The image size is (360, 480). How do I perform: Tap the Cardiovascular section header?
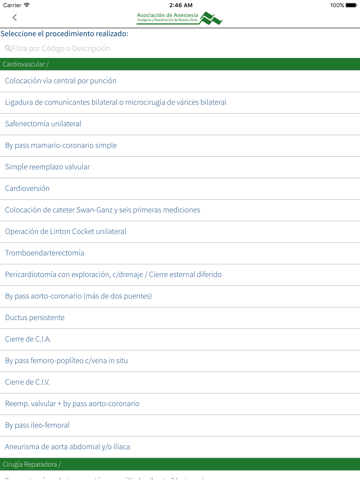(x=180, y=64)
